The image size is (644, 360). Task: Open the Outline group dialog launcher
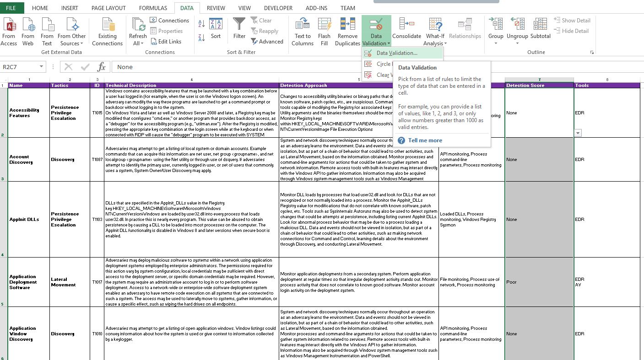tap(592, 52)
